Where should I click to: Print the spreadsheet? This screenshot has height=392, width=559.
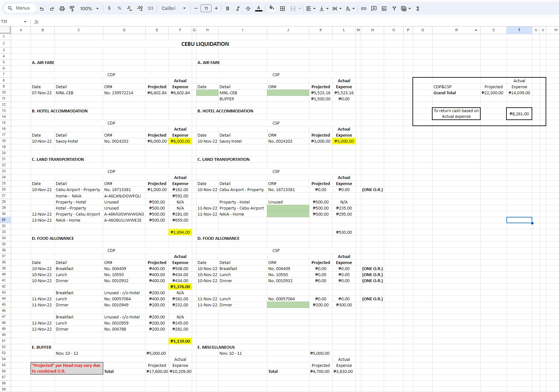[62, 9]
